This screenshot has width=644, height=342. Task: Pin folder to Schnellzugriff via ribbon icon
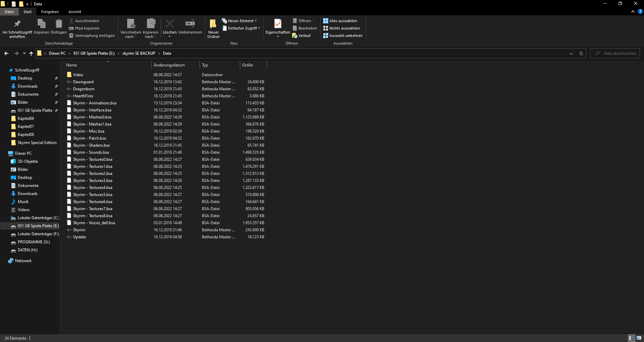[x=17, y=28]
